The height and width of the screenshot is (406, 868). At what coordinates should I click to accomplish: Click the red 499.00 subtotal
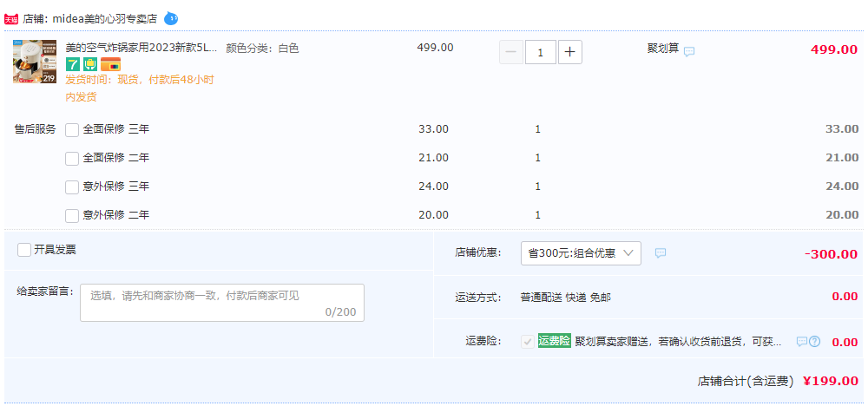834,49
